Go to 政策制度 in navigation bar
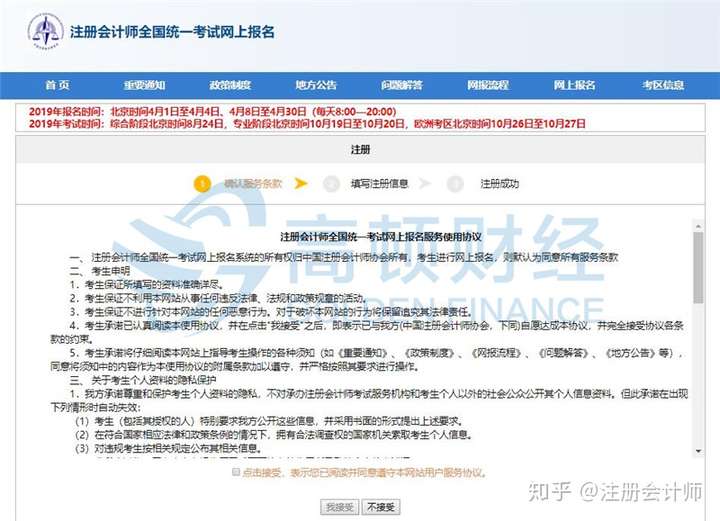The height and width of the screenshot is (521, 720). click(230, 85)
